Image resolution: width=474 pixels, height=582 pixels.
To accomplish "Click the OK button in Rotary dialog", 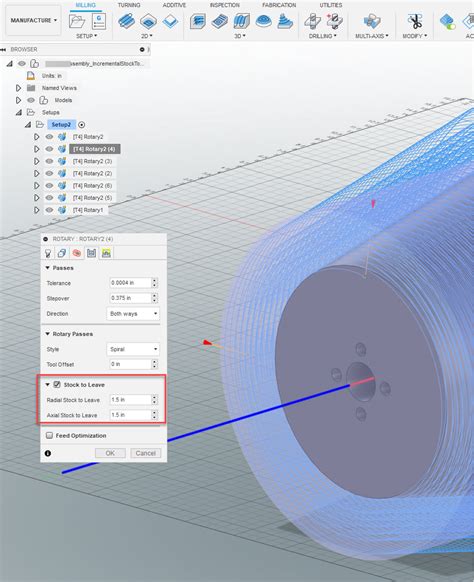I will pos(110,453).
